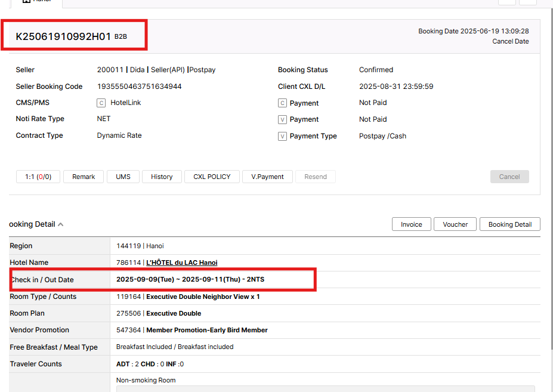Click the V badge next to Payment
This screenshot has width=553, height=392.
coord(283,119)
